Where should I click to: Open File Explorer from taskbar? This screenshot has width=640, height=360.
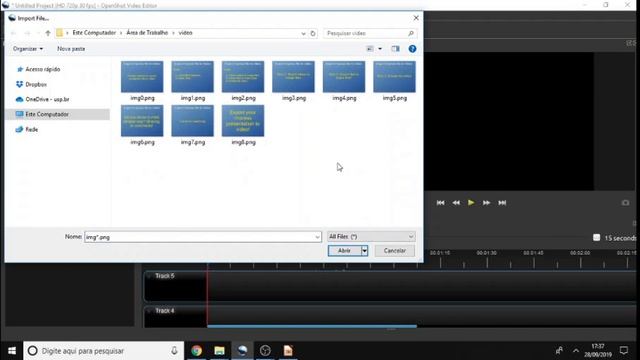220,351
